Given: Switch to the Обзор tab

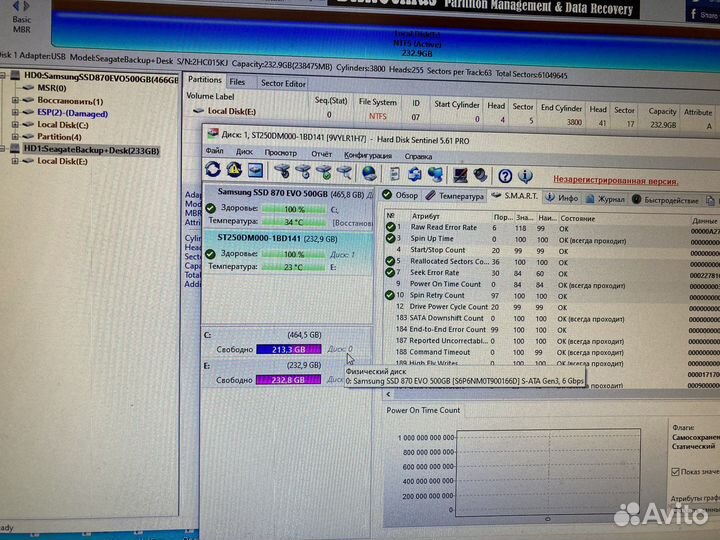Looking at the screenshot, I should tap(400, 195).
